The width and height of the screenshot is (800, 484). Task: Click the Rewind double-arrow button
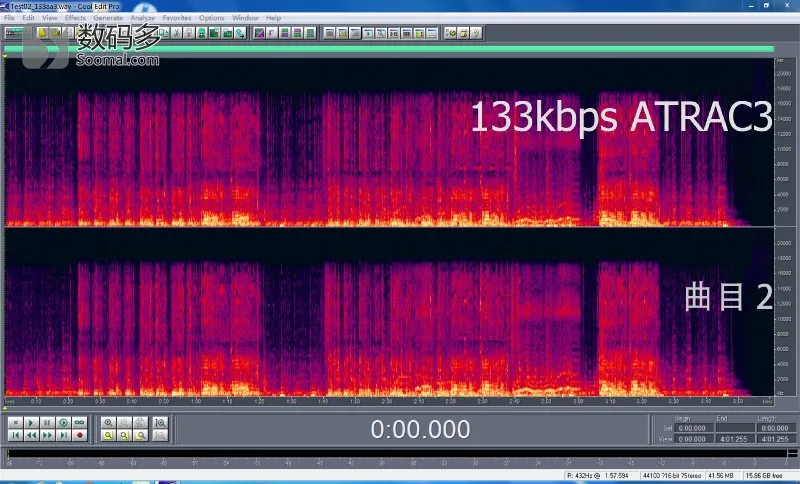(31, 435)
